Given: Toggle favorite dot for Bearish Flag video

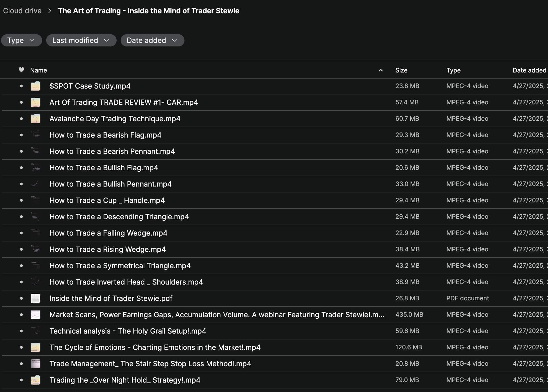Looking at the screenshot, I should [x=21, y=135].
